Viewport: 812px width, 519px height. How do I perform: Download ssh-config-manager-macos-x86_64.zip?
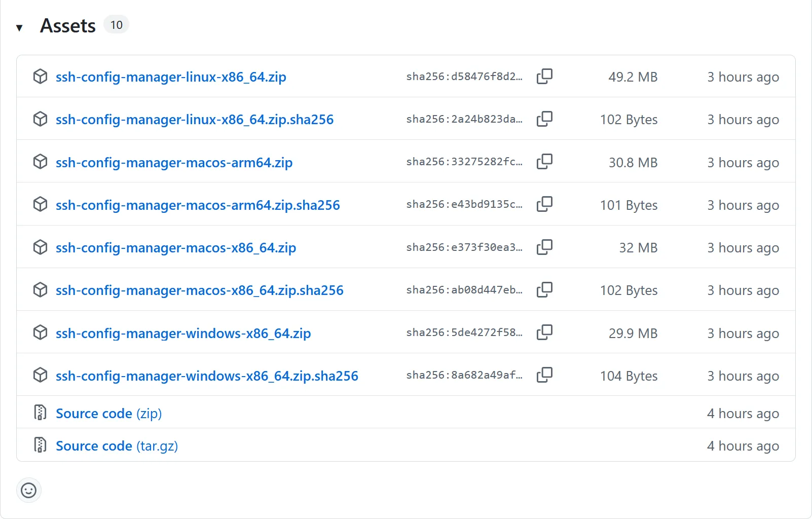pyautogui.click(x=176, y=248)
